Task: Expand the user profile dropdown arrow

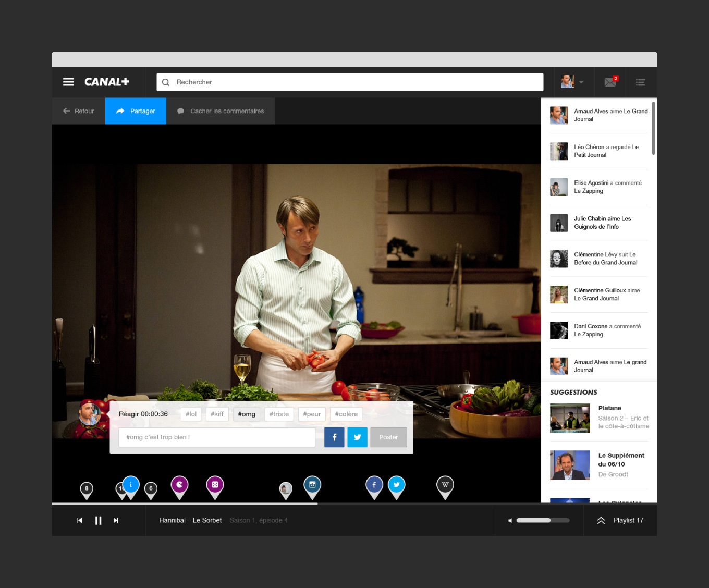Action: point(581,82)
